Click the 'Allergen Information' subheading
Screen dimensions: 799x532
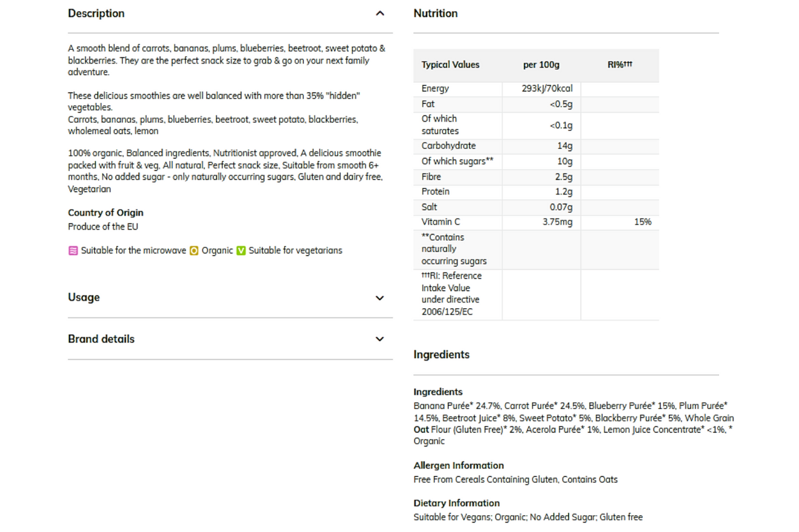pos(459,466)
